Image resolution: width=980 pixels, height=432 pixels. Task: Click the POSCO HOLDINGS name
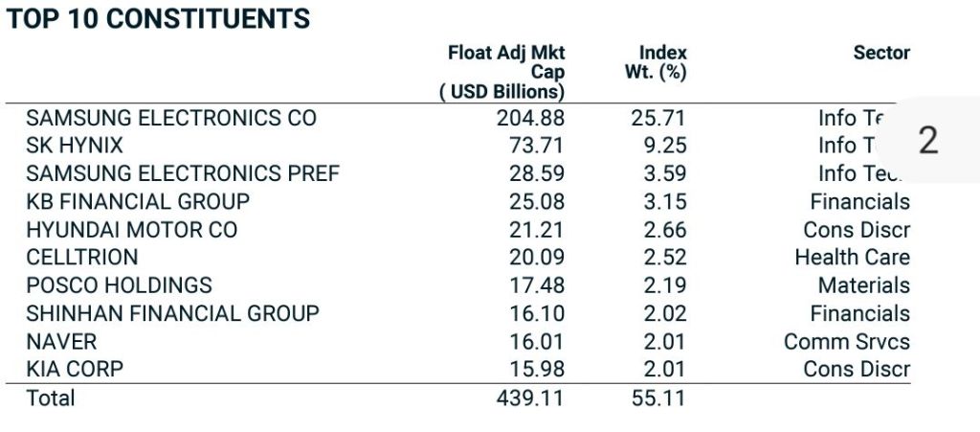[x=119, y=285]
